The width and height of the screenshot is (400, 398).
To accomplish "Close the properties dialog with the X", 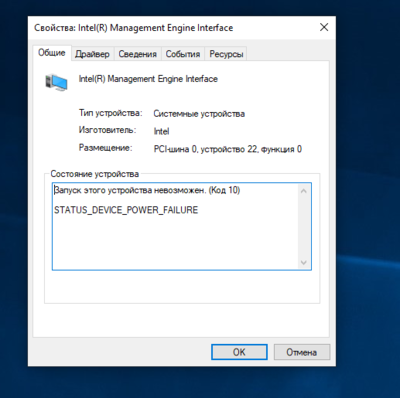I will tap(324, 27).
